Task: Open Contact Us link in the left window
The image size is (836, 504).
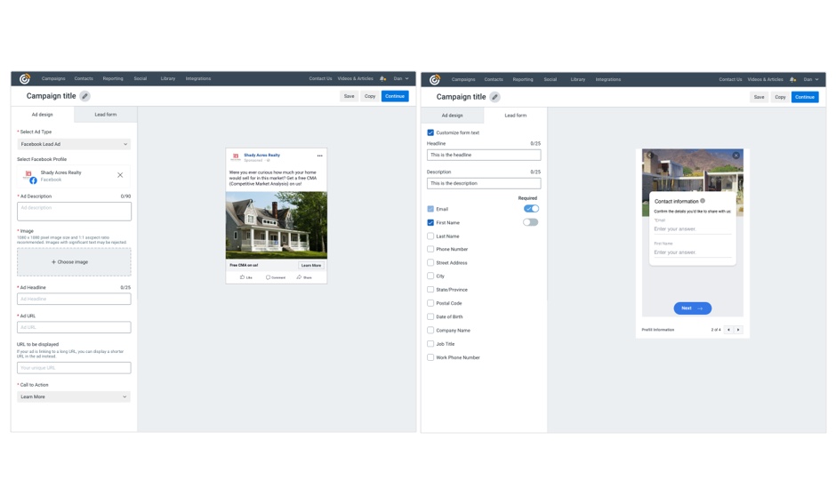Action: click(x=320, y=78)
